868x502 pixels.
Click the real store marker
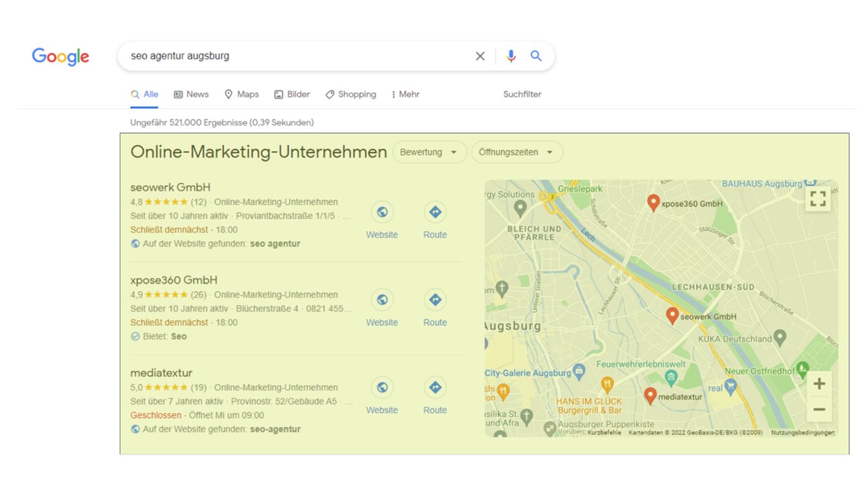730,387
